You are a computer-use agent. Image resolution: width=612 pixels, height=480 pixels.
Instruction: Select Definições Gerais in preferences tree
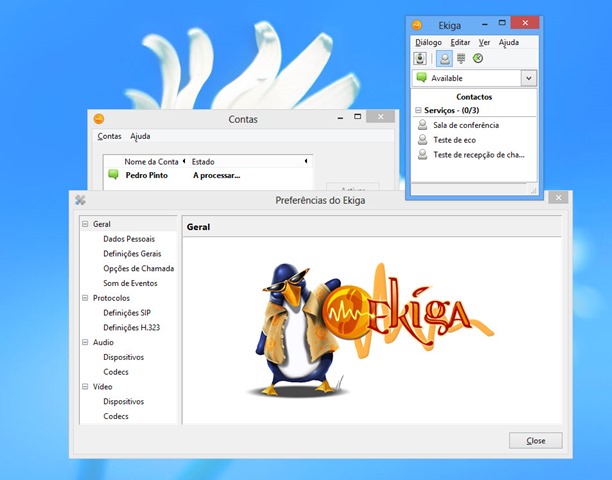(x=132, y=254)
